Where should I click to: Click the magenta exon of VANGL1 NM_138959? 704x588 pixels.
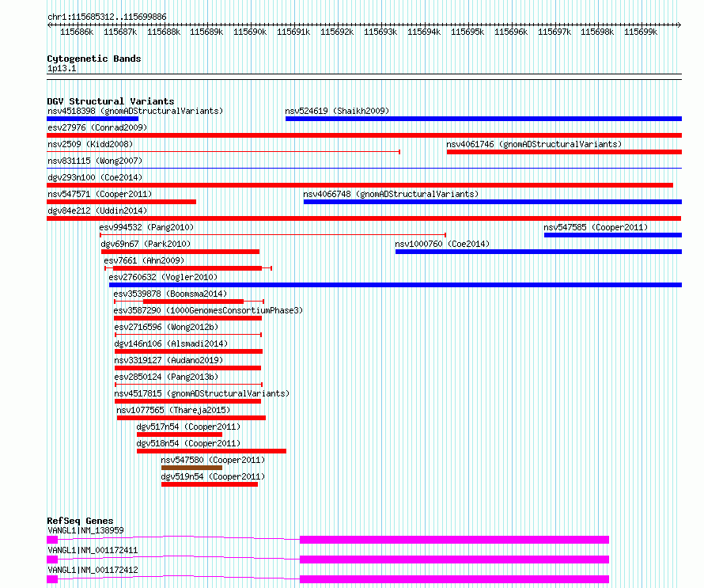pos(454,540)
